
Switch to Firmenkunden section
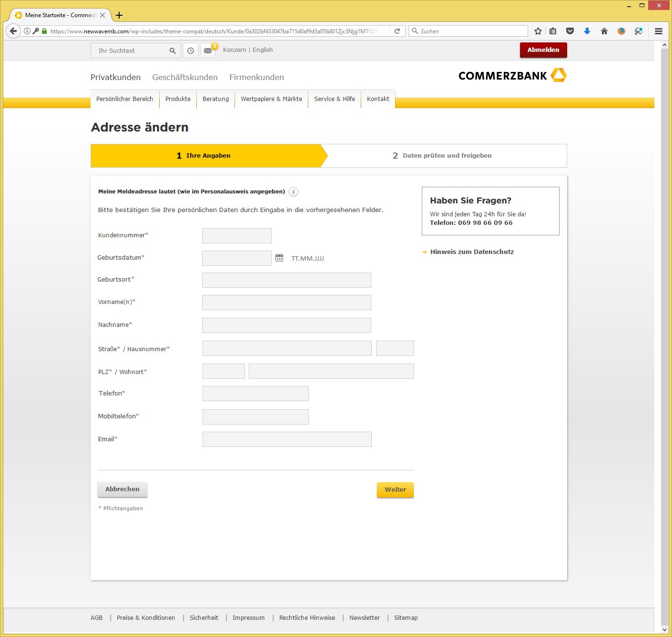pos(256,77)
